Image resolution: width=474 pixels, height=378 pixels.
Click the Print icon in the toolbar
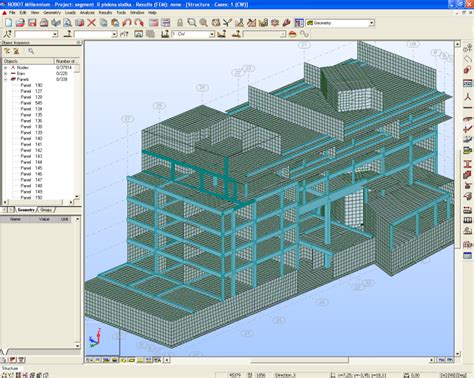[44, 23]
